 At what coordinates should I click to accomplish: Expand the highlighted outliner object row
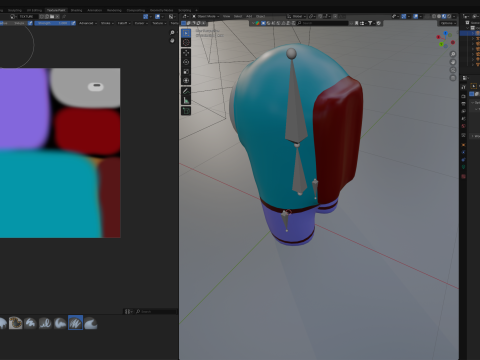click(x=472, y=34)
